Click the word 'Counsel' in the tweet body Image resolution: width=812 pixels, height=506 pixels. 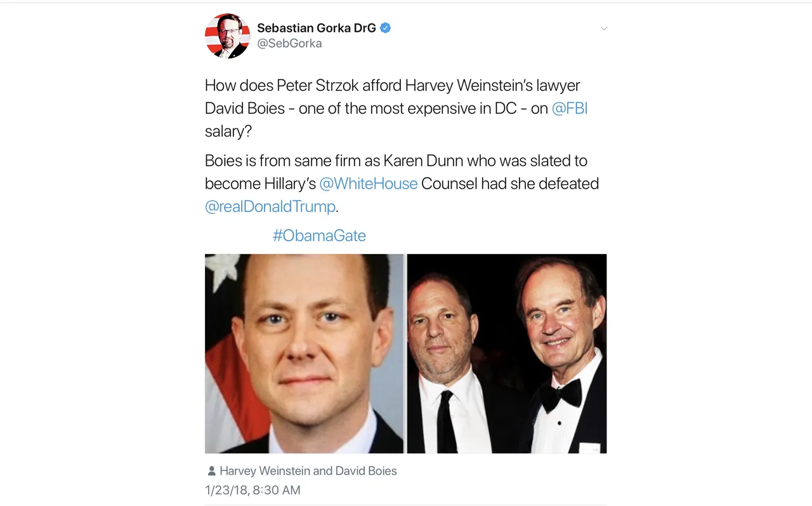tap(449, 183)
